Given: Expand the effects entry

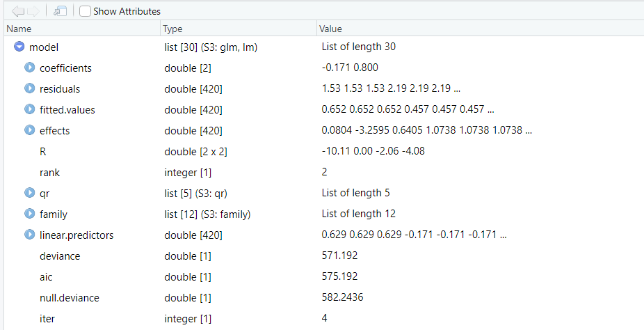Looking at the screenshot, I should pyautogui.click(x=30, y=131).
